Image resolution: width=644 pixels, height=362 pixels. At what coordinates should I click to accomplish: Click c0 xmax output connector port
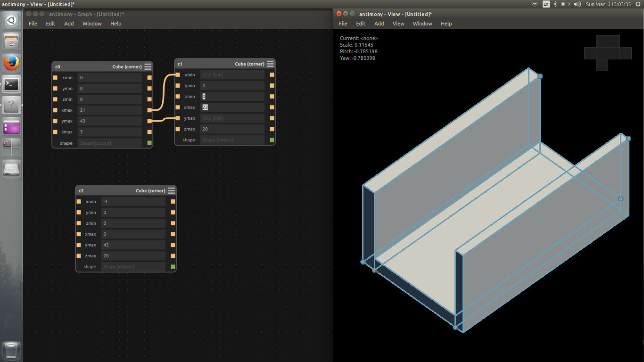click(x=149, y=110)
